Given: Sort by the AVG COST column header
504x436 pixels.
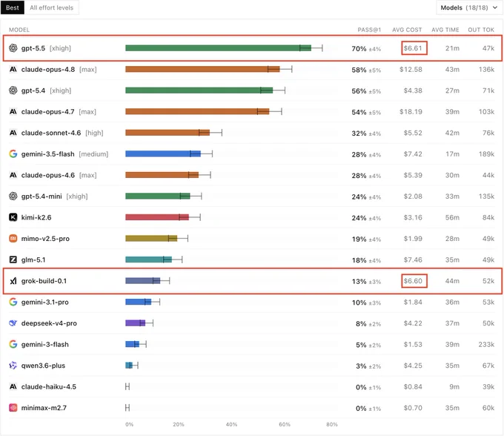Looking at the screenshot, I should (407, 30).
